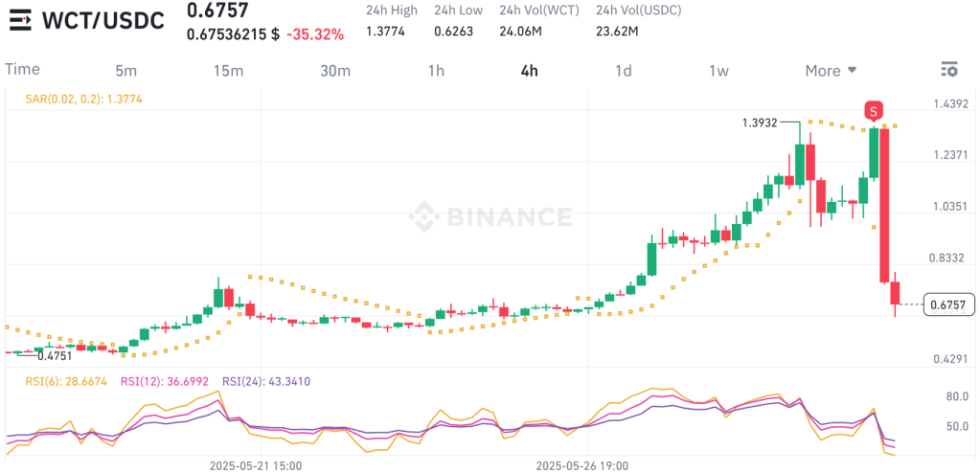
Task: Click the large last price 0.6757 header
Action: (217, 10)
